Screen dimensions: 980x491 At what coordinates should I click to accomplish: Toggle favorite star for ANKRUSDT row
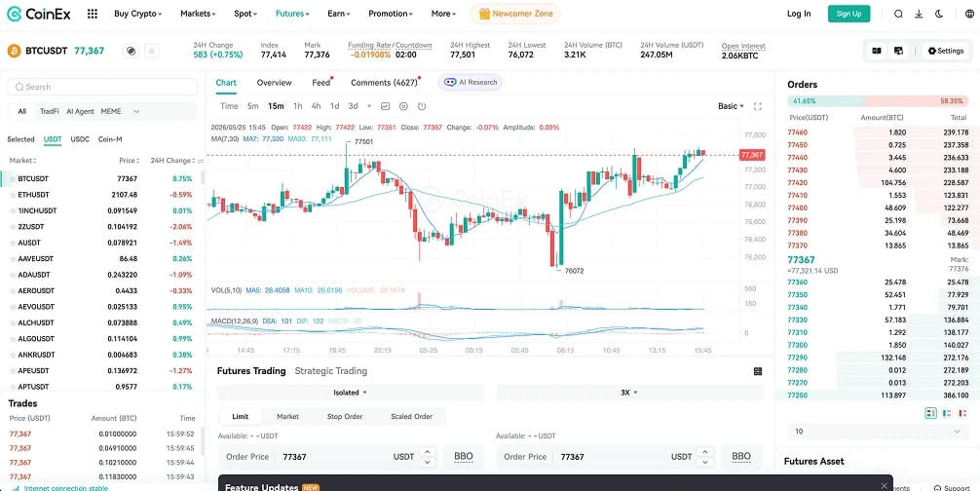pyautogui.click(x=13, y=355)
